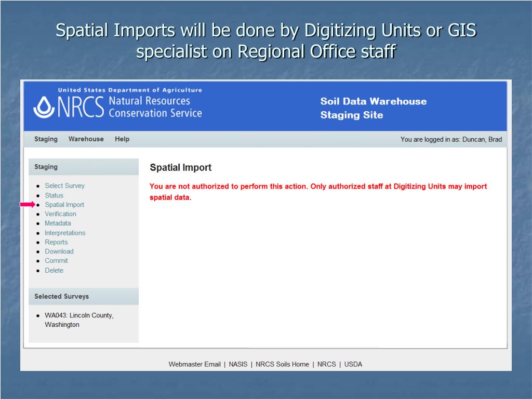Open NRCS Soils Home footer link
The width and height of the screenshot is (532, 399).
(x=282, y=364)
